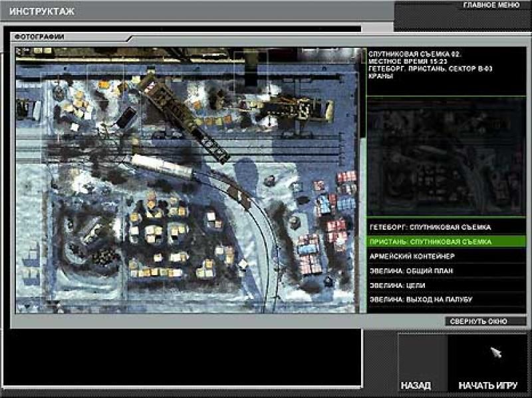Click the red shipping containers in the photo

308,254
